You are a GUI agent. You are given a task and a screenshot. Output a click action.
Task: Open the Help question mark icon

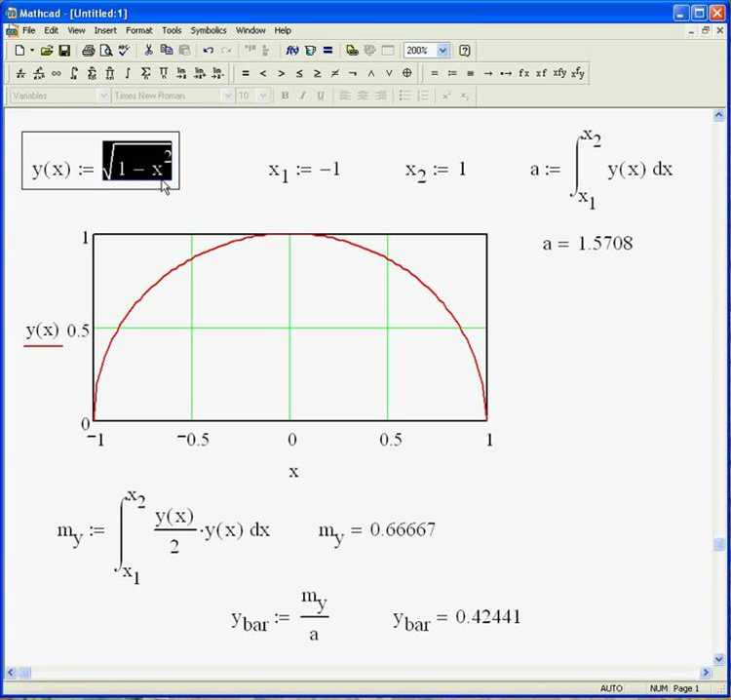[464, 51]
